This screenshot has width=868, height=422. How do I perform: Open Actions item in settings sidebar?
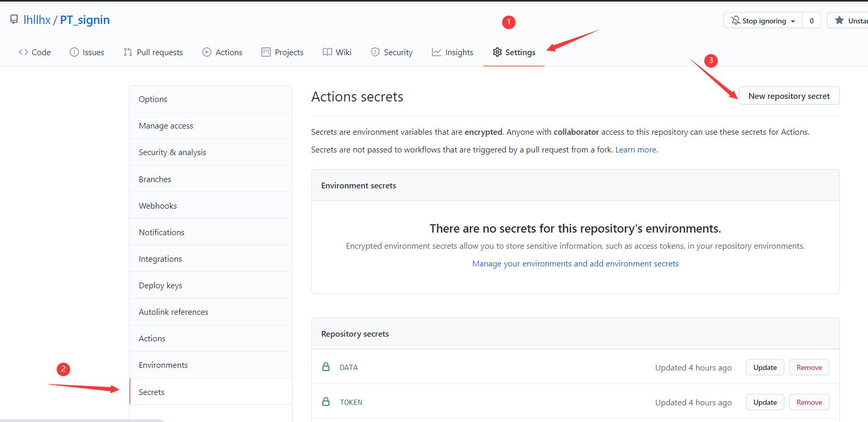211,338
